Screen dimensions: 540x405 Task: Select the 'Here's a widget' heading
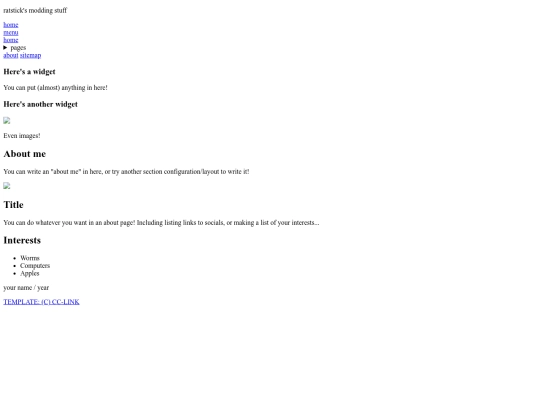(29, 72)
